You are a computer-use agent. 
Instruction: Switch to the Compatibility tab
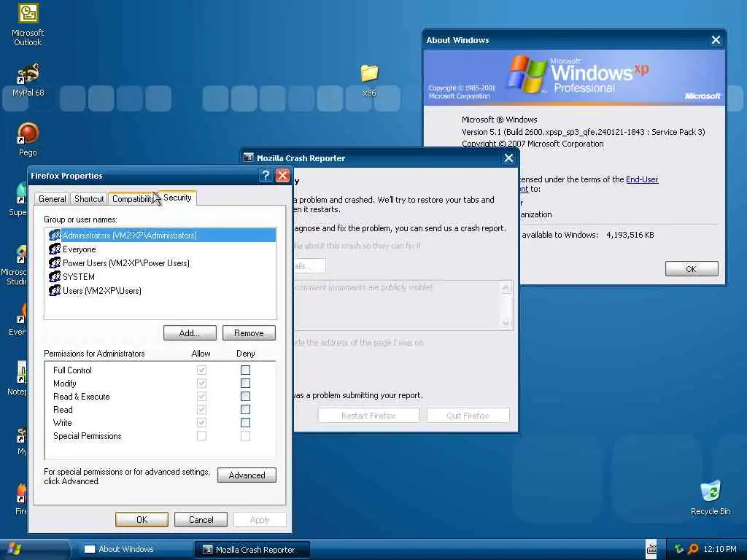(133, 198)
